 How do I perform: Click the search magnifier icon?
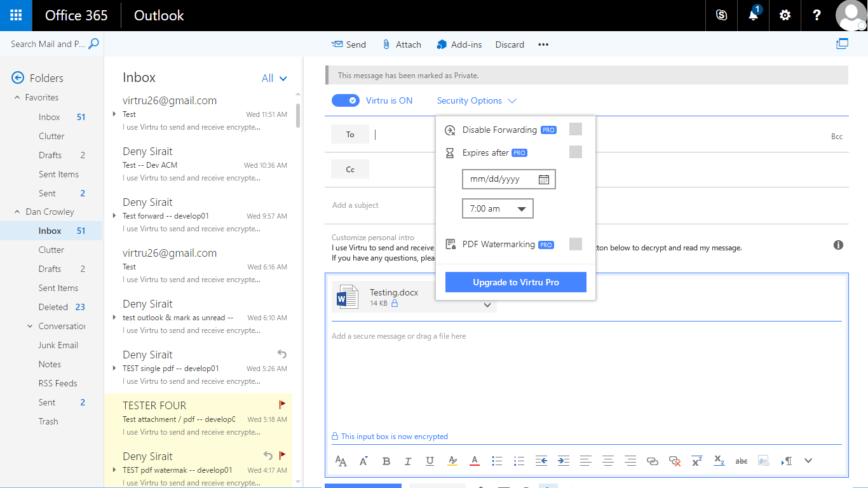(x=93, y=44)
